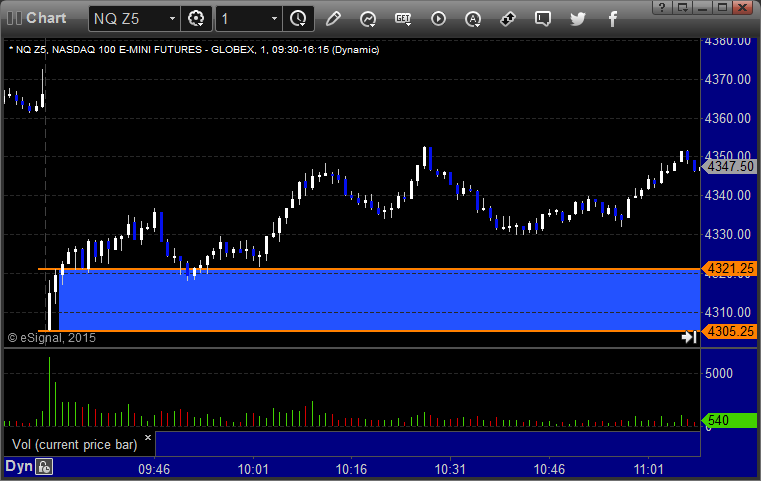
Task: Click the question mark help button
Action: pyautogui.click(x=662, y=7)
